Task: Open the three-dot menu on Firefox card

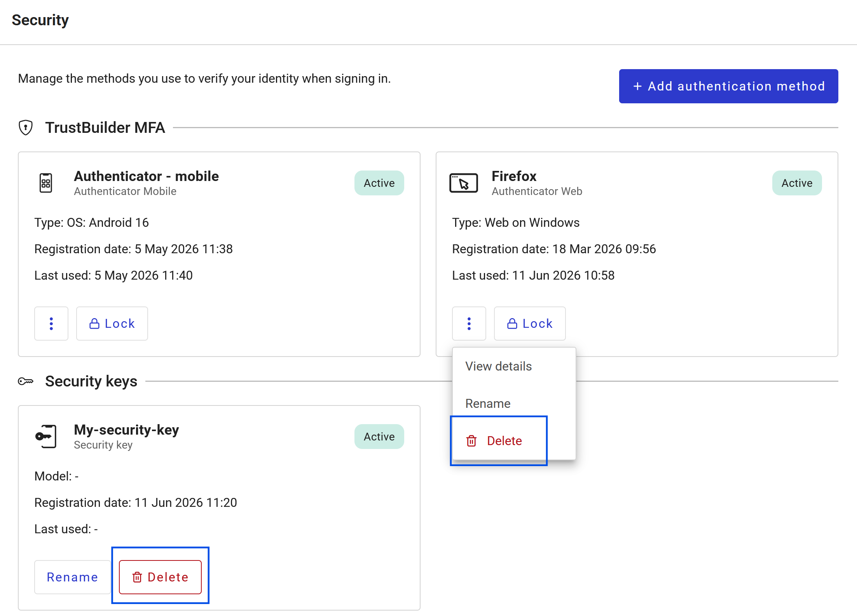Action: click(469, 324)
